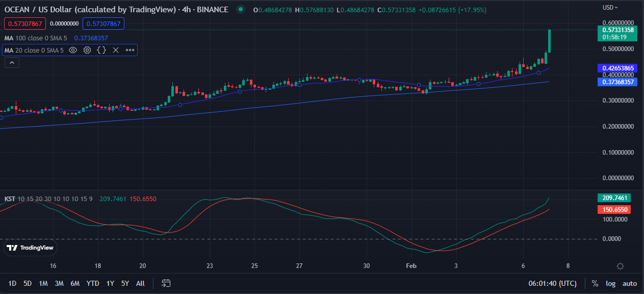Hide the MA 20 indicator with the eye icon

coord(73,50)
